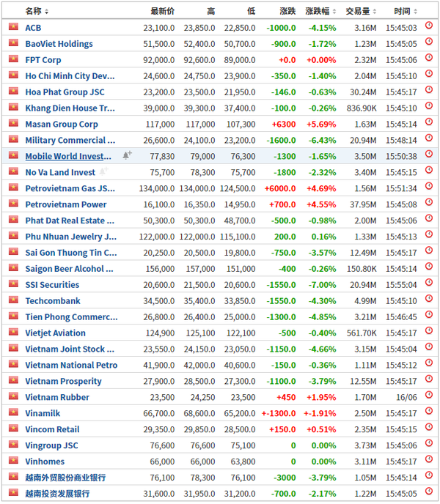
Task: Click Vietnam flag icon beside ACB
Action: [x=13, y=26]
